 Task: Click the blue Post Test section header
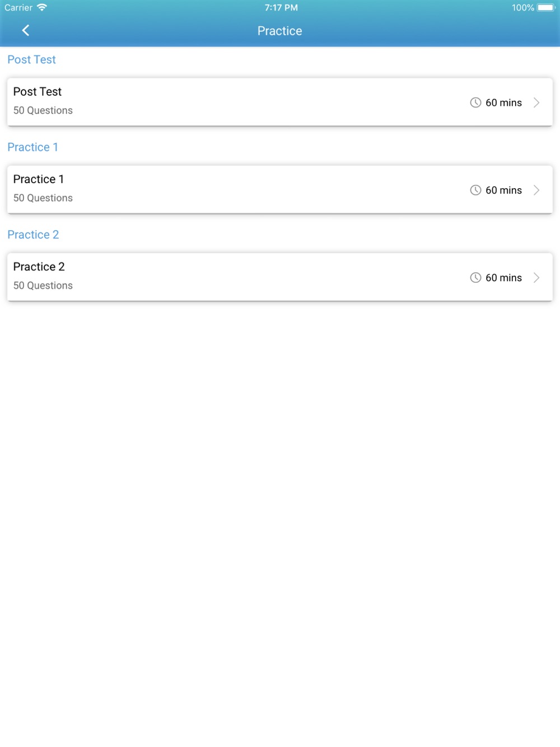click(x=32, y=59)
